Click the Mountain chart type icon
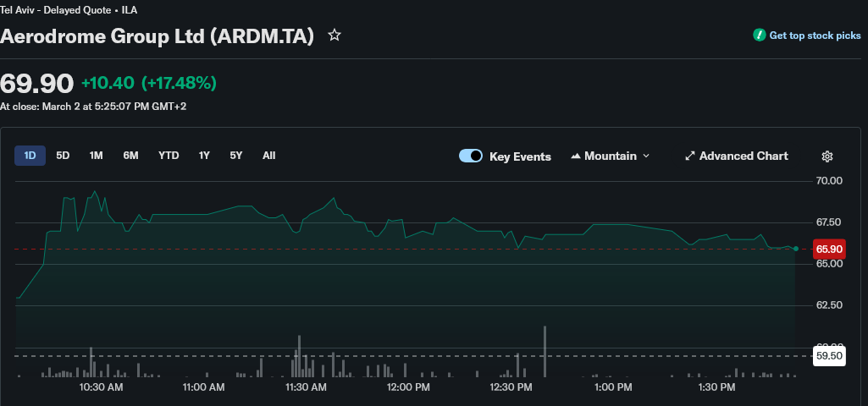The height and width of the screenshot is (406, 868). click(x=576, y=156)
